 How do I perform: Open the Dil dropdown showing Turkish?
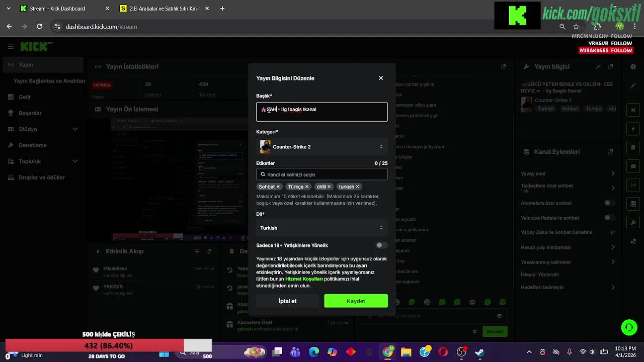(x=322, y=228)
